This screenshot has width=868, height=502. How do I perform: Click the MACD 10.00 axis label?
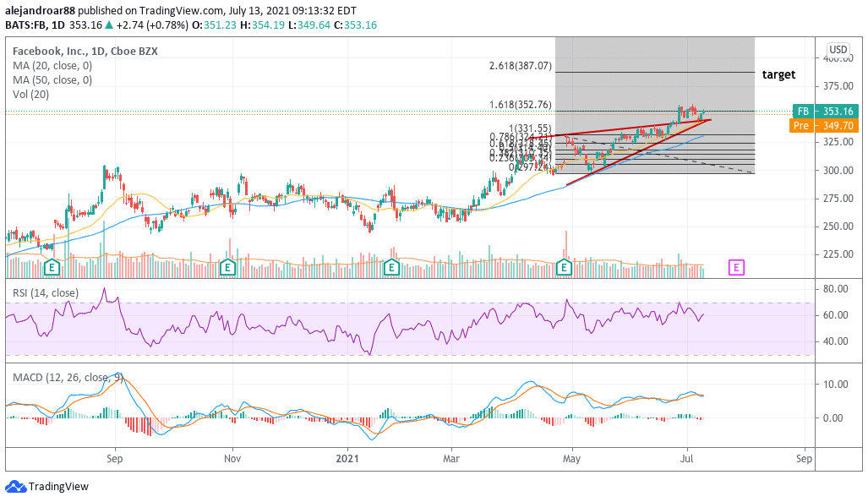[x=835, y=385]
